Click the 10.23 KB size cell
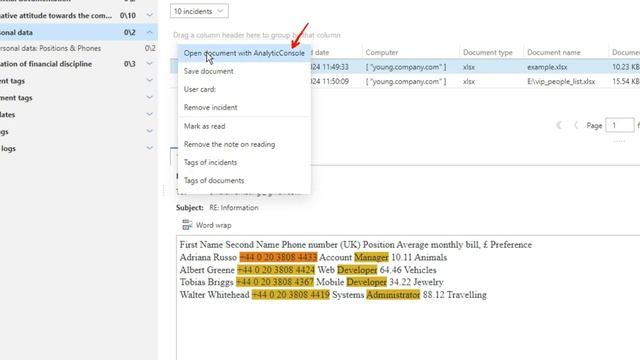Image resolution: width=640 pixels, height=360 pixels. [626, 67]
